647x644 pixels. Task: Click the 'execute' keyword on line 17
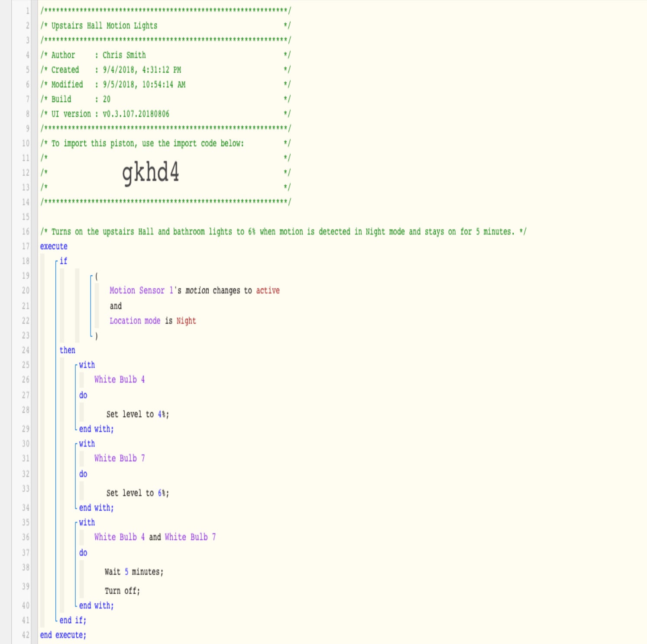click(x=54, y=246)
